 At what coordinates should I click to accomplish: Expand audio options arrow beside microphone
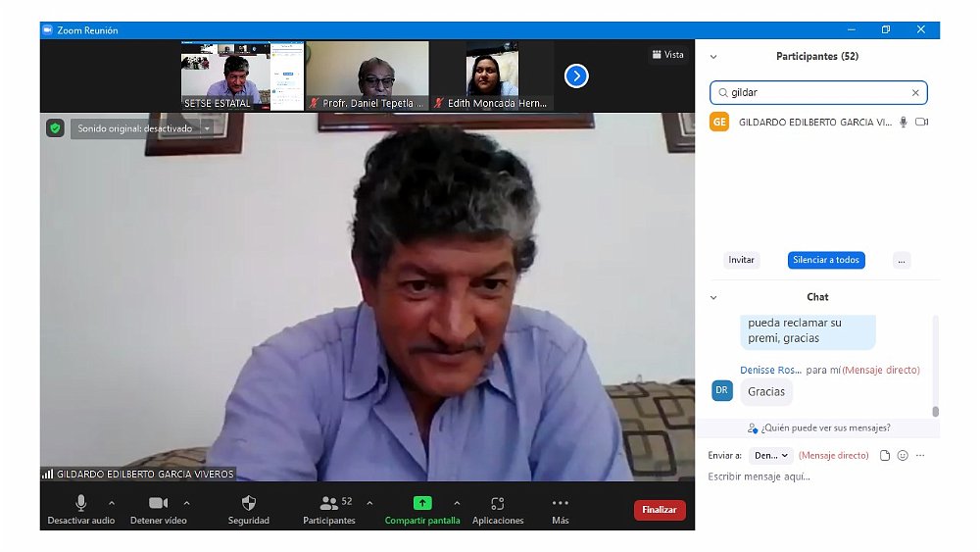pyautogui.click(x=112, y=503)
